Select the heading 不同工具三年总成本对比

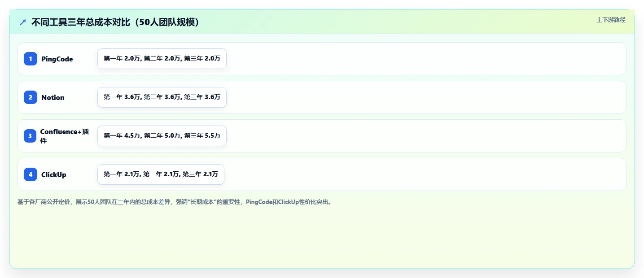click(x=116, y=22)
